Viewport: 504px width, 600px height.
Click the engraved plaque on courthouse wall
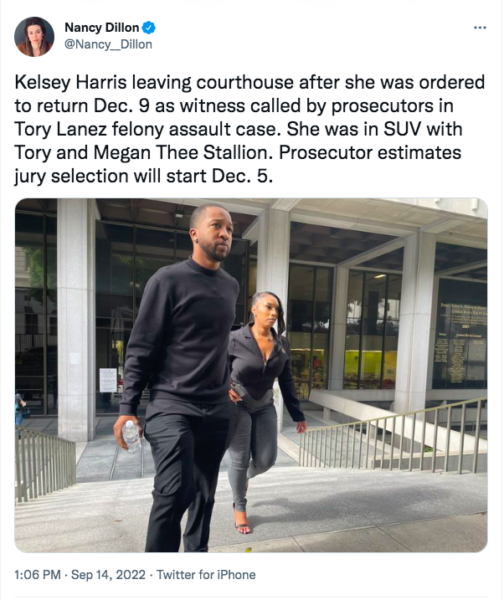click(x=460, y=334)
